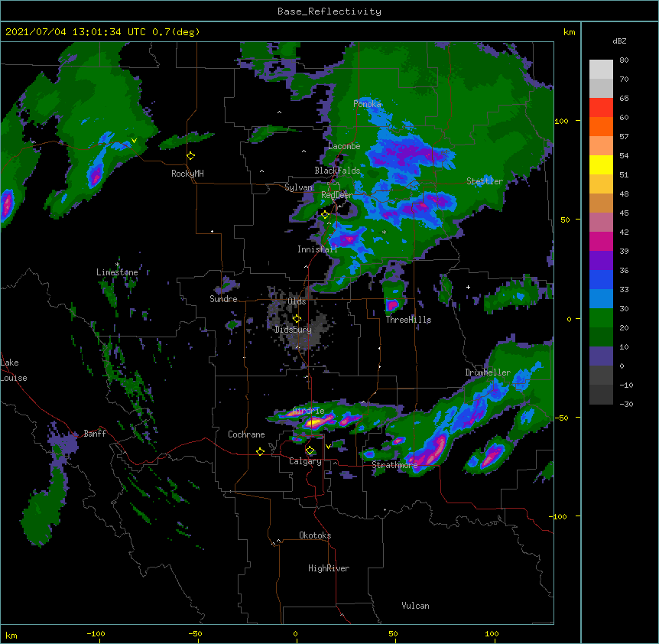Click the -30 value on dBZ legend
Screen dimensions: 659x644
tap(626, 405)
